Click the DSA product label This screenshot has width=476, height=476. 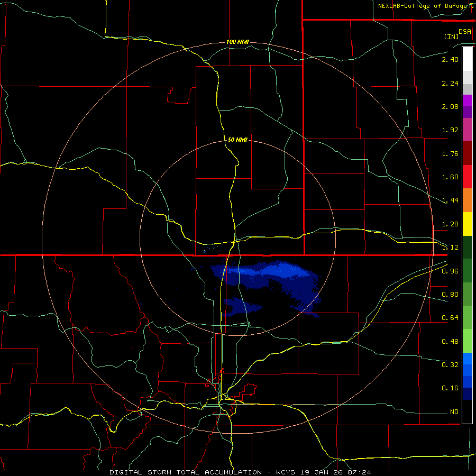click(465, 31)
